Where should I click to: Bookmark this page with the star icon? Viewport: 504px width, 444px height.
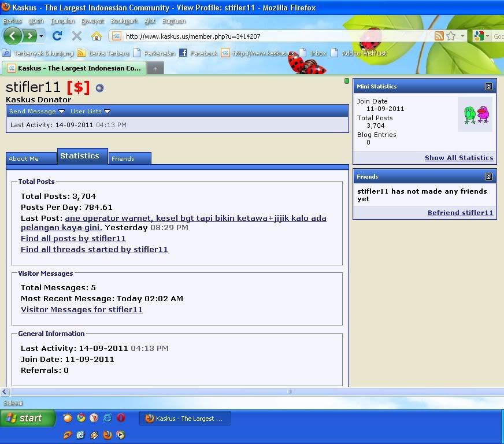451,36
